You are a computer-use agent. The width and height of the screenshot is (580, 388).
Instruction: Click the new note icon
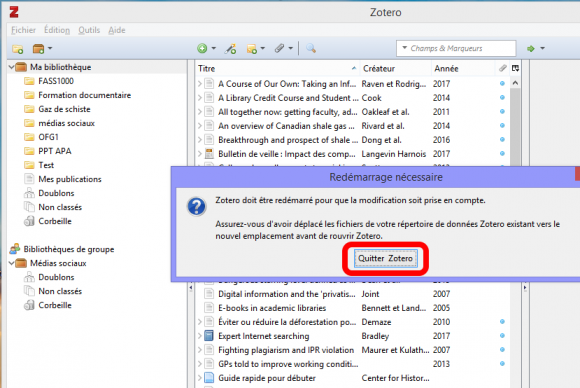[252, 48]
